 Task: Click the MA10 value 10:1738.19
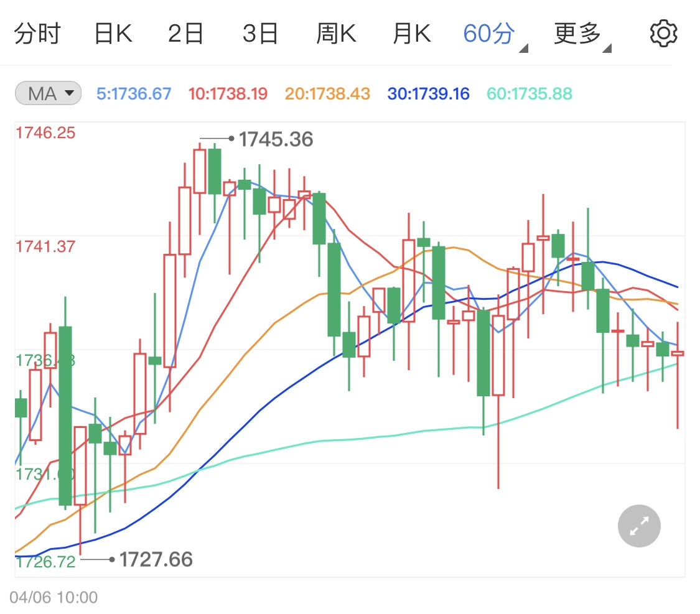[228, 94]
